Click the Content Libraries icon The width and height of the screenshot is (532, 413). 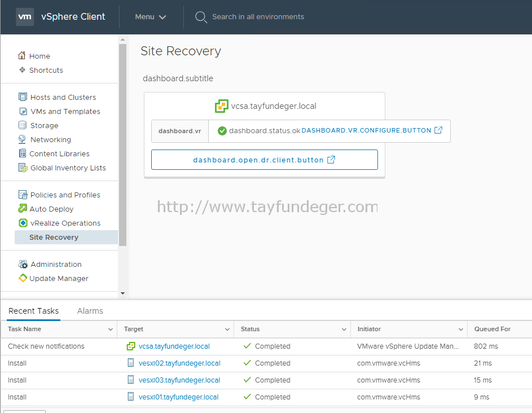point(23,153)
